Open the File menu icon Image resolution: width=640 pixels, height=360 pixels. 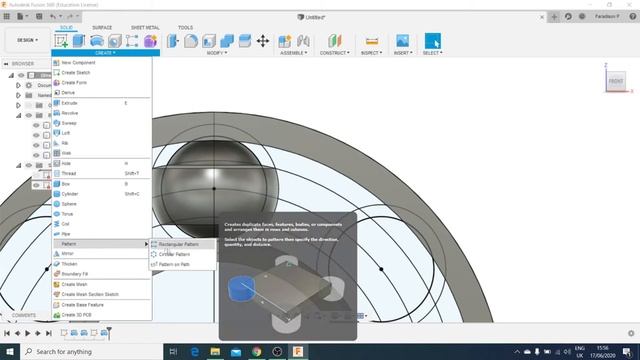tap(22, 17)
